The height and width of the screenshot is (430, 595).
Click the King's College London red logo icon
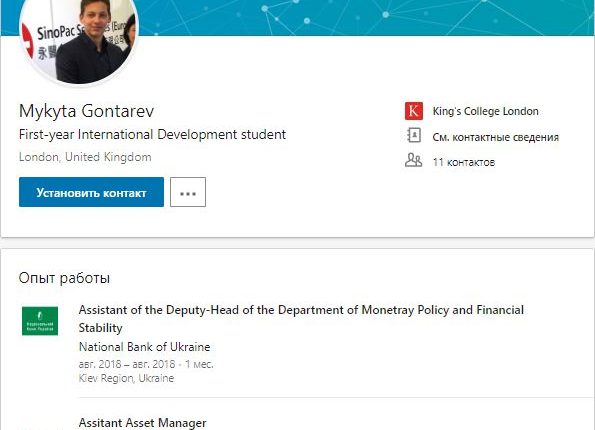tap(414, 111)
